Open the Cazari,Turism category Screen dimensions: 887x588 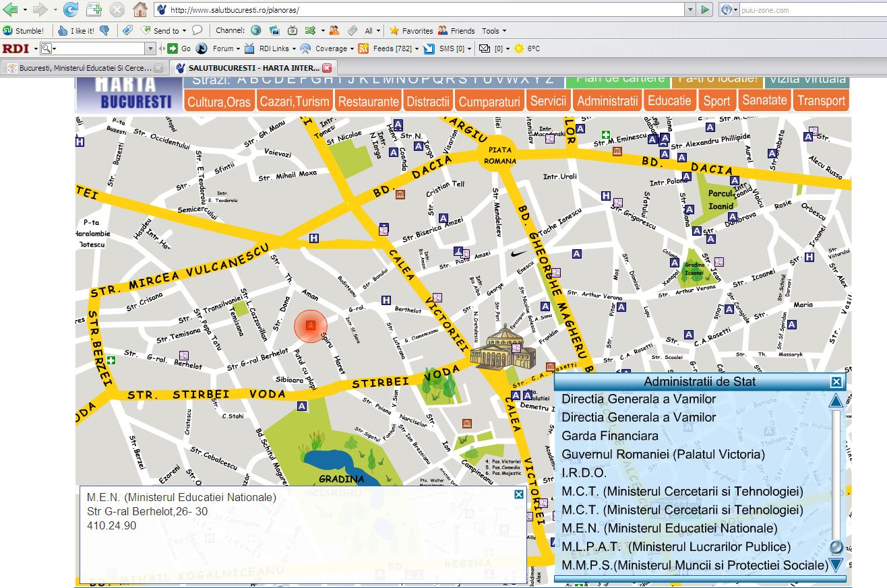pos(295,102)
